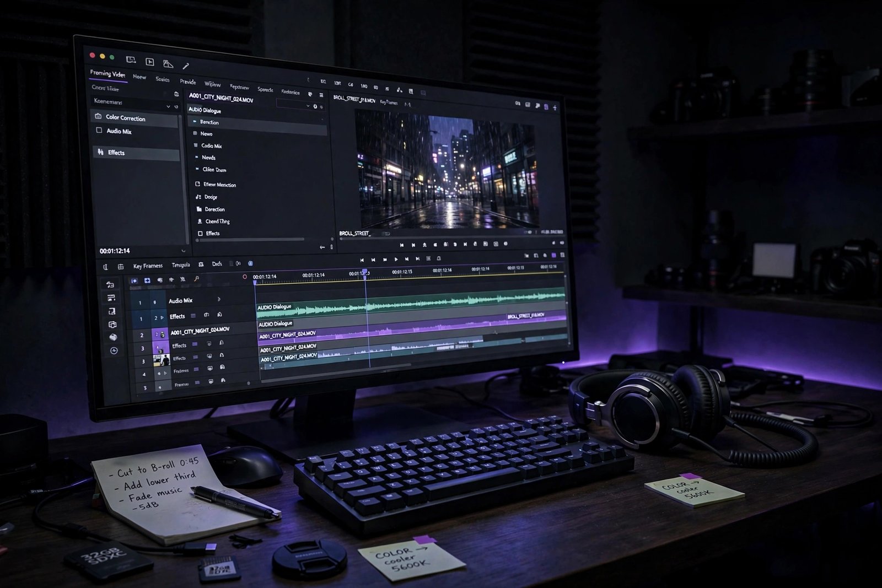This screenshot has width=882, height=588.
Task: Tick the Audio Mix checkbox in the left panel
Action: pos(99,130)
